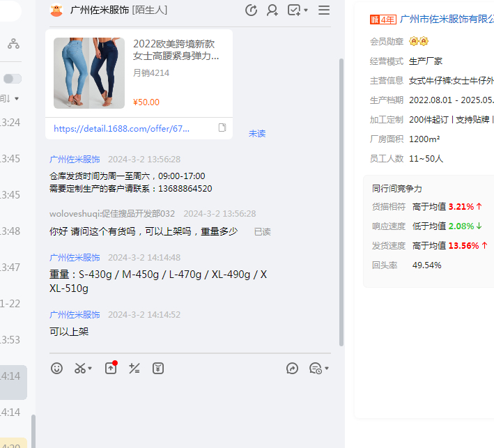The image size is (494, 448).
Task: Click the member medal badges
Action: point(419,41)
